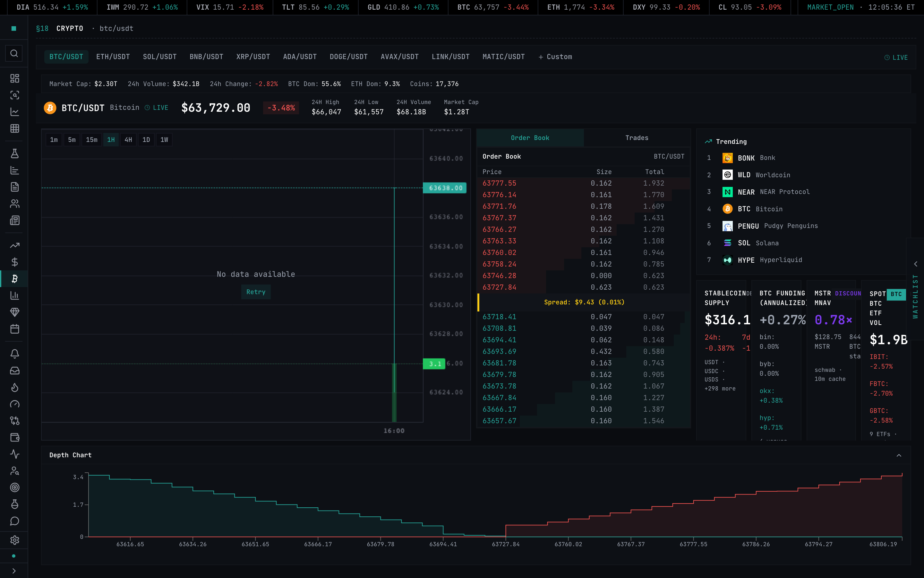
Task: Click the STABLECOIN SUPPLY $316.1 card
Action: [x=721, y=361]
